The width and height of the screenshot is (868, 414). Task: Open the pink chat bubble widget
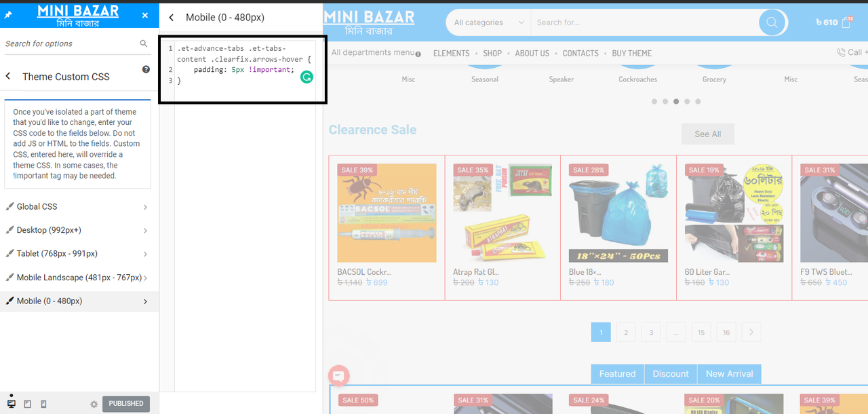pos(338,375)
